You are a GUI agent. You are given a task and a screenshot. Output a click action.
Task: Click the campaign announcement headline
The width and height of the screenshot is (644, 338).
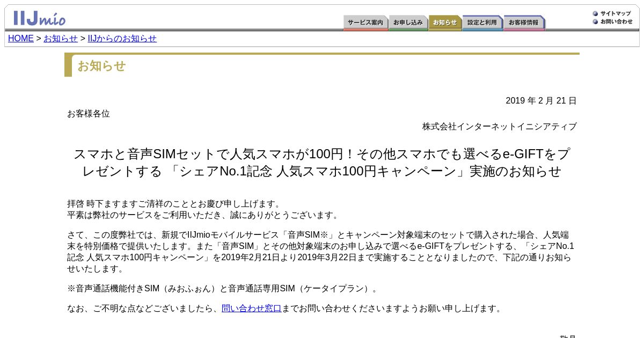point(322,163)
